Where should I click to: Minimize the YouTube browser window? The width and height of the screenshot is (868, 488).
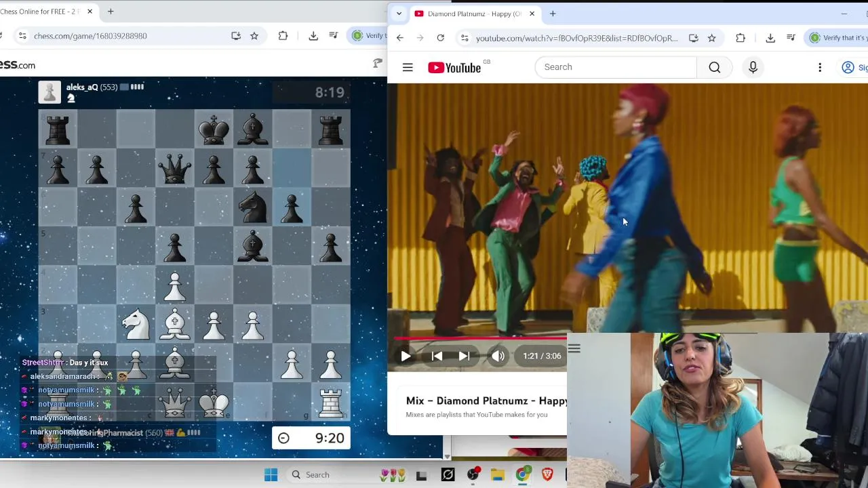pyautogui.click(x=844, y=14)
